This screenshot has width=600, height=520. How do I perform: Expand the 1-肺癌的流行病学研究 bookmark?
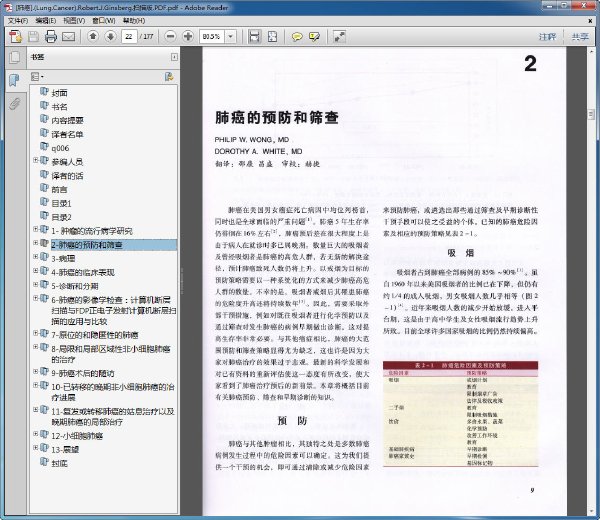point(36,229)
